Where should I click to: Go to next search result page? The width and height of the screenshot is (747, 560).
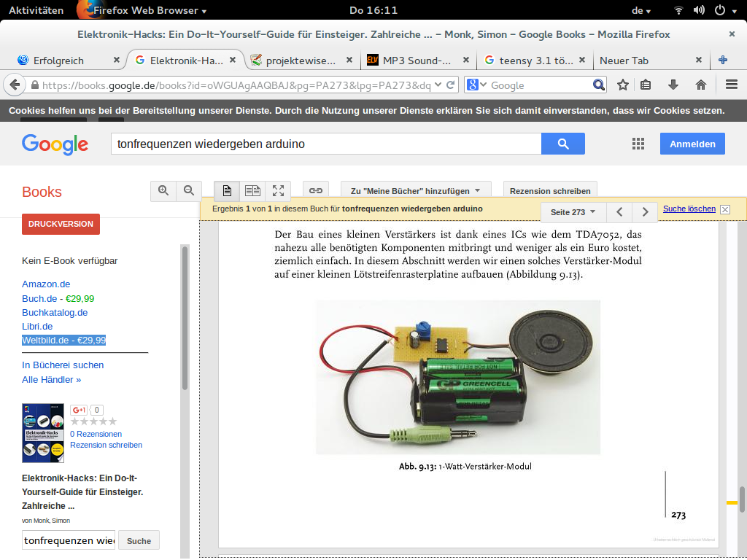click(x=645, y=212)
